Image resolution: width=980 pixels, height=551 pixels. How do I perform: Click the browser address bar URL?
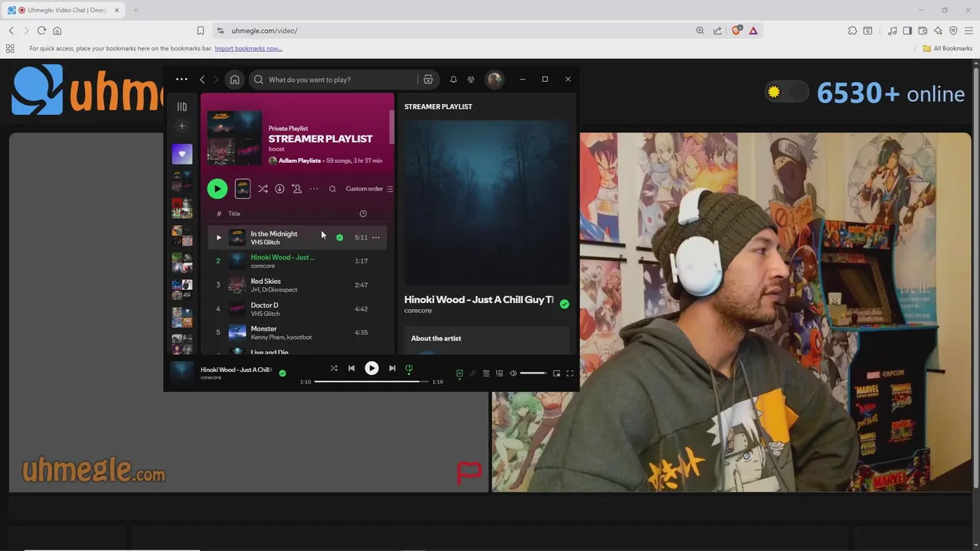[x=264, y=31]
